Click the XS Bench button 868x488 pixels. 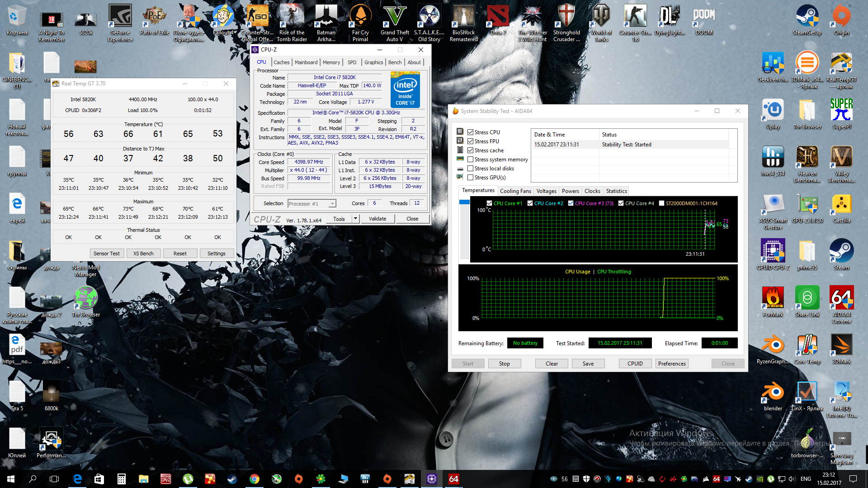coord(143,253)
